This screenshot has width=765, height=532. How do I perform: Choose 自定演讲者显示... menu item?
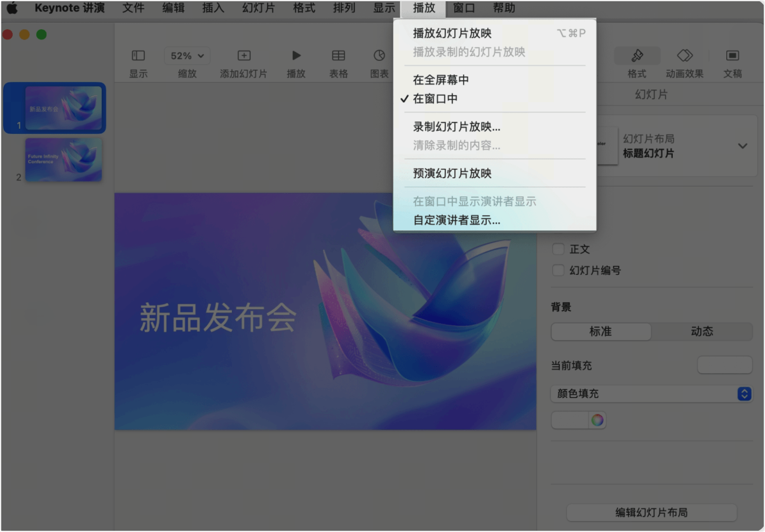coord(495,220)
